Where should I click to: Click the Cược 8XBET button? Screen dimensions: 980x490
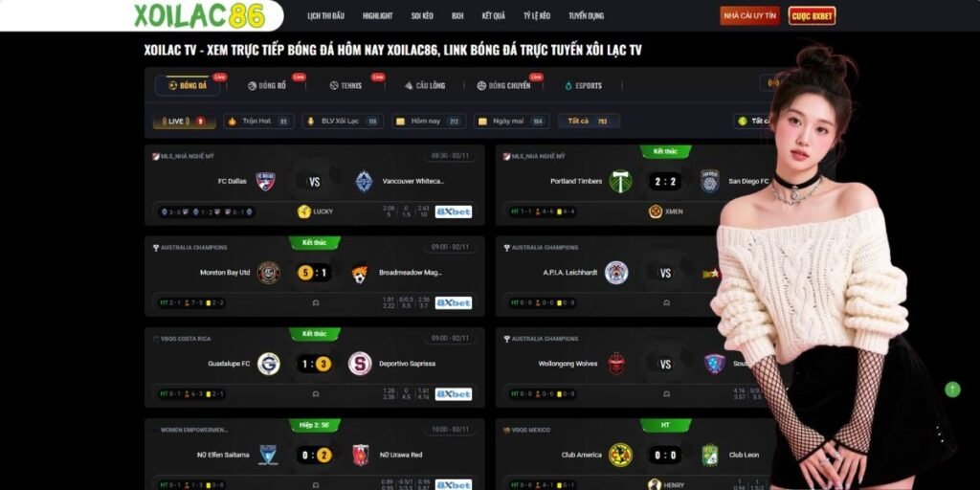pos(812,15)
